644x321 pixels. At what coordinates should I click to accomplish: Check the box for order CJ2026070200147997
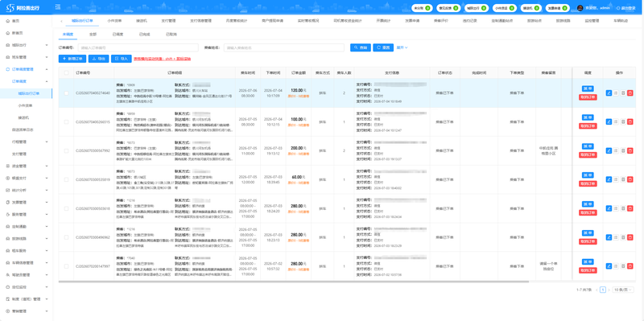tap(67, 266)
